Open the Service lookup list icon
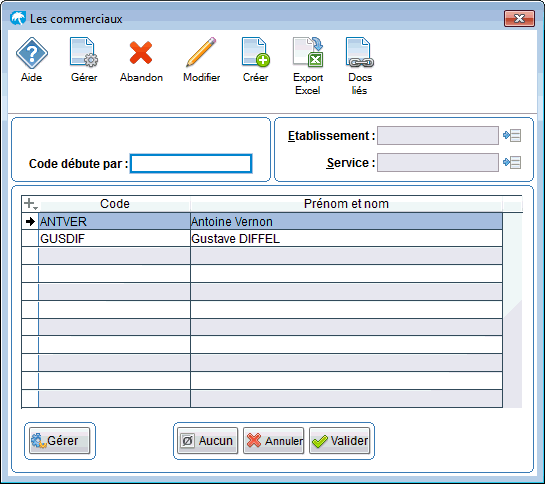This screenshot has height=484, width=545. click(512, 162)
